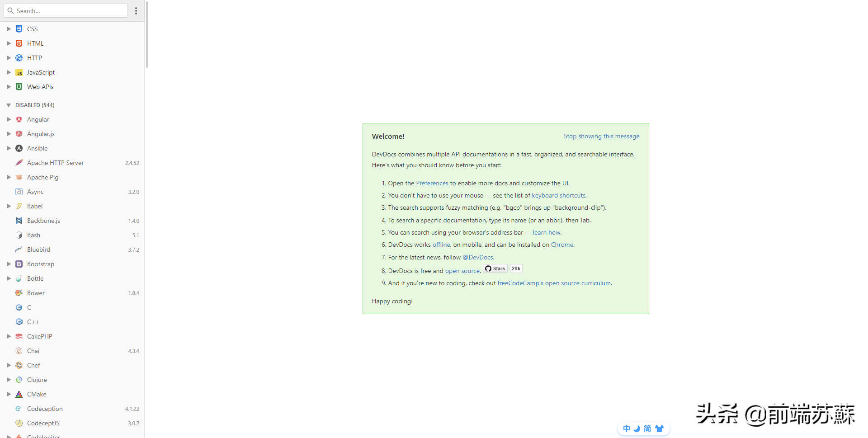Image resolution: width=868 pixels, height=438 pixels.
Task: Expand the CSS docs tree
Action: pyautogui.click(x=9, y=29)
